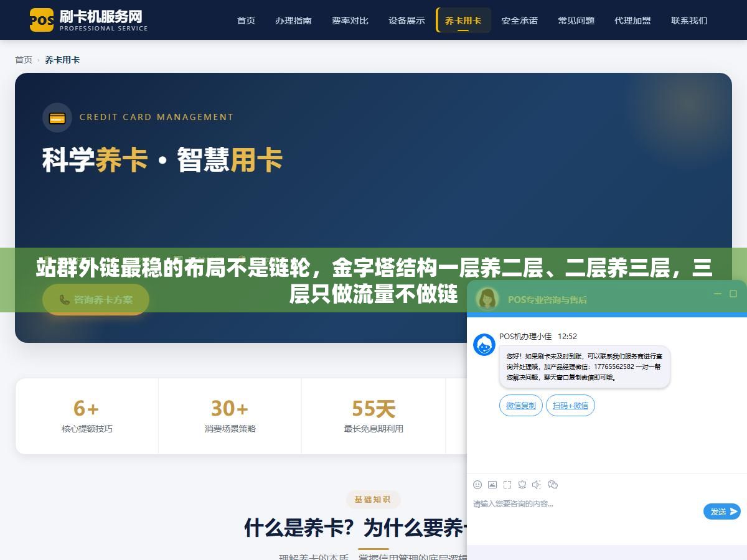
Task: Click the 首页 breadcrumb link
Action: coord(24,60)
